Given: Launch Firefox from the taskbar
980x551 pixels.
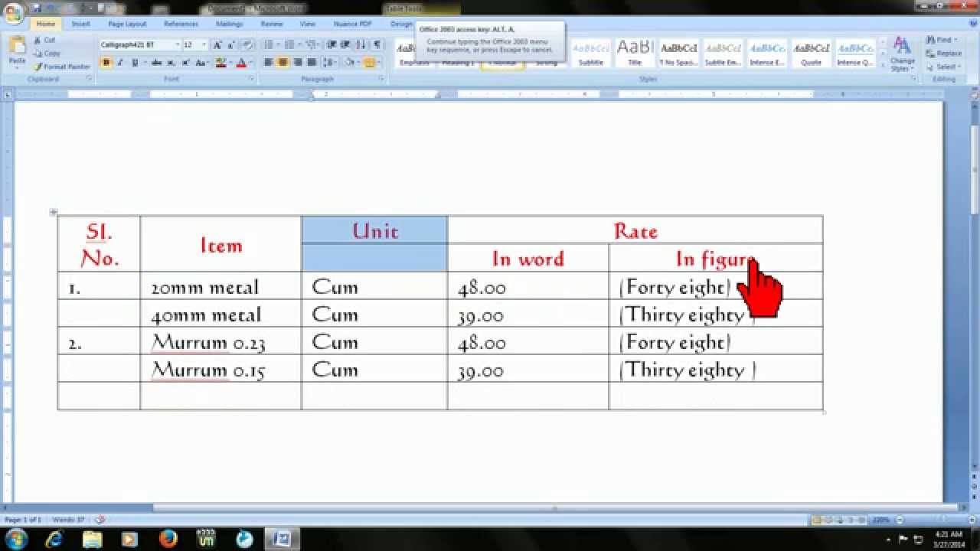Looking at the screenshot, I should point(168,539).
